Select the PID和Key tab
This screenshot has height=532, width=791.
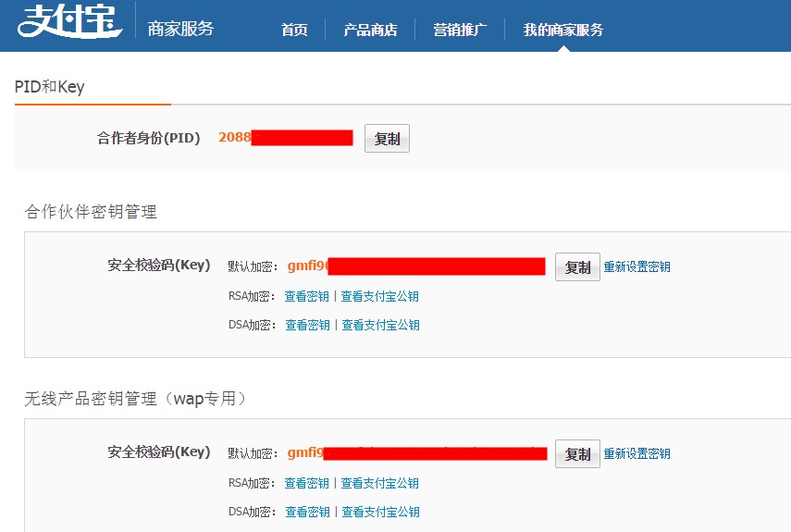[49, 87]
